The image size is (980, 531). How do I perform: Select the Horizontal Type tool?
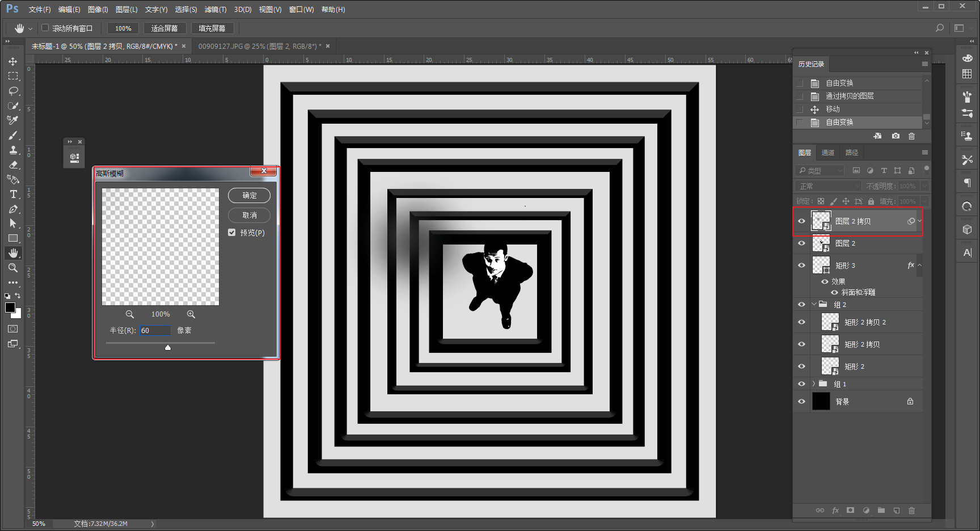tap(13, 194)
